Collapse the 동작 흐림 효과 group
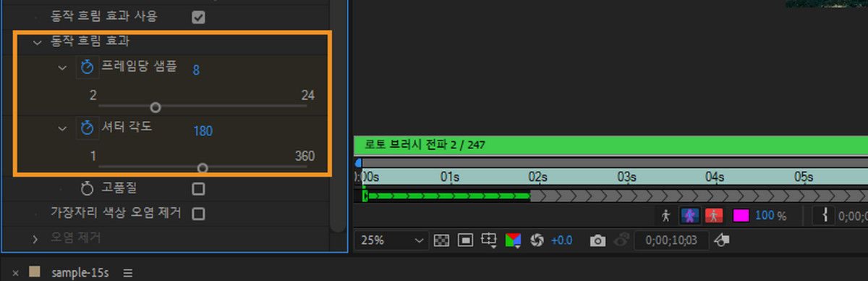 [x=37, y=43]
